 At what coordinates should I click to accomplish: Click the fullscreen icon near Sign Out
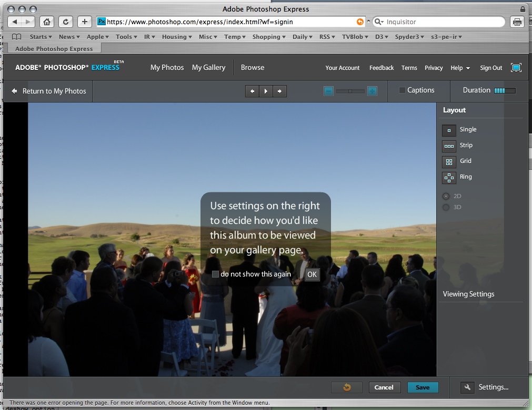pyautogui.click(x=516, y=68)
